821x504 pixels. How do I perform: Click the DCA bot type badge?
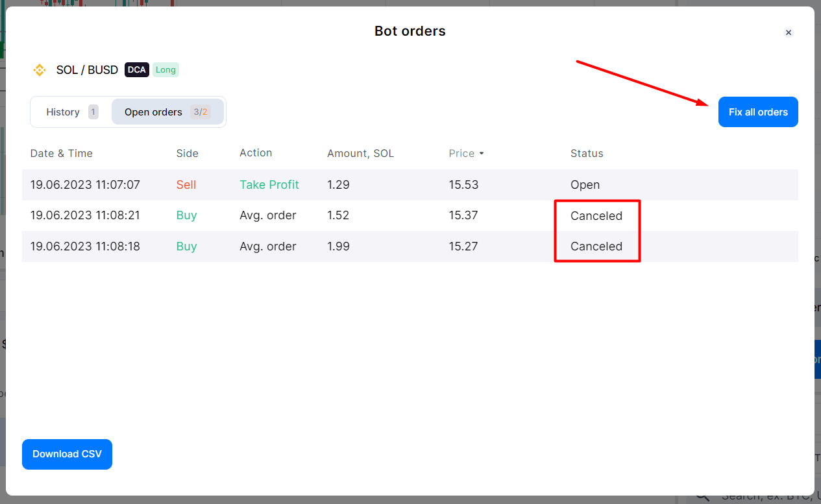coord(137,70)
